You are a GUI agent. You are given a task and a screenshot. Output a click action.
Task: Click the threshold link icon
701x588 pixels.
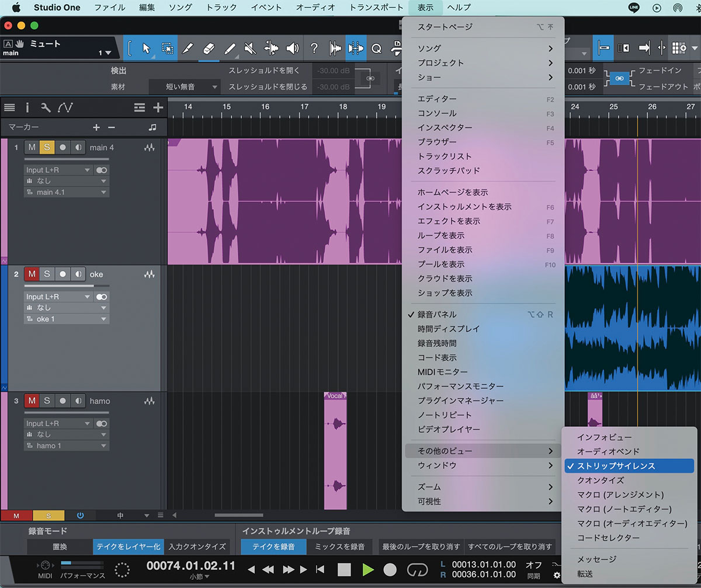point(370,78)
